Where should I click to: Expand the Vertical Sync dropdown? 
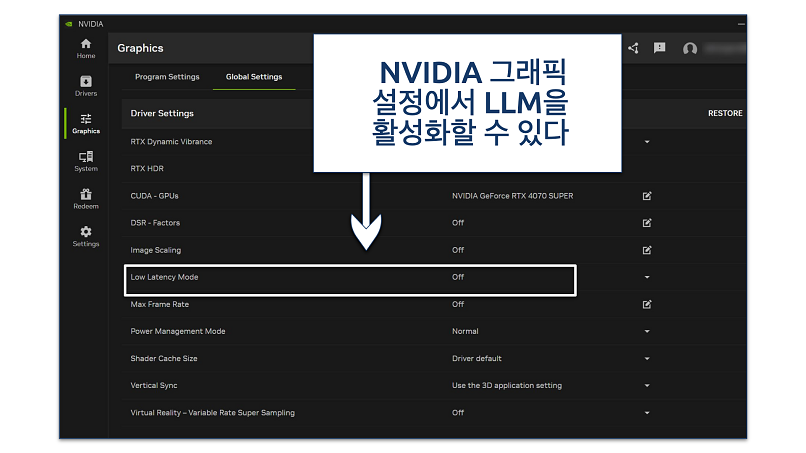pos(647,385)
